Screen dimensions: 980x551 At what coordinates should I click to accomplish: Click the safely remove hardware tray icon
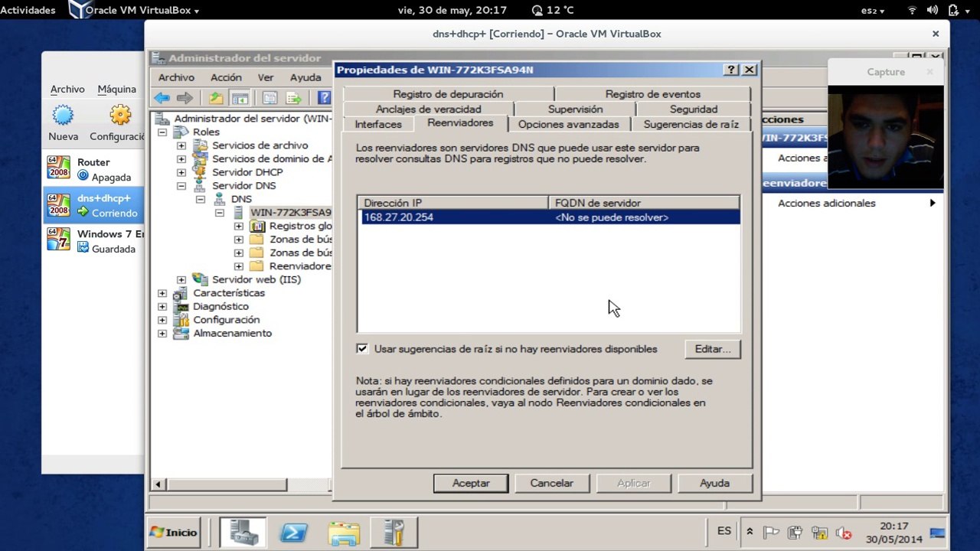coord(795,533)
